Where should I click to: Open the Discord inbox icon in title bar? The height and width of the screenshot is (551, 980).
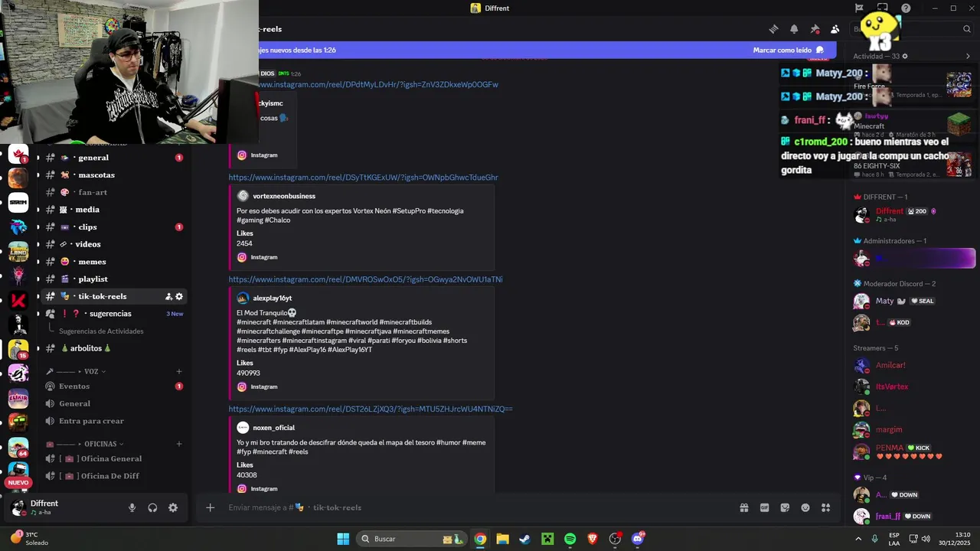(x=882, y=8)
